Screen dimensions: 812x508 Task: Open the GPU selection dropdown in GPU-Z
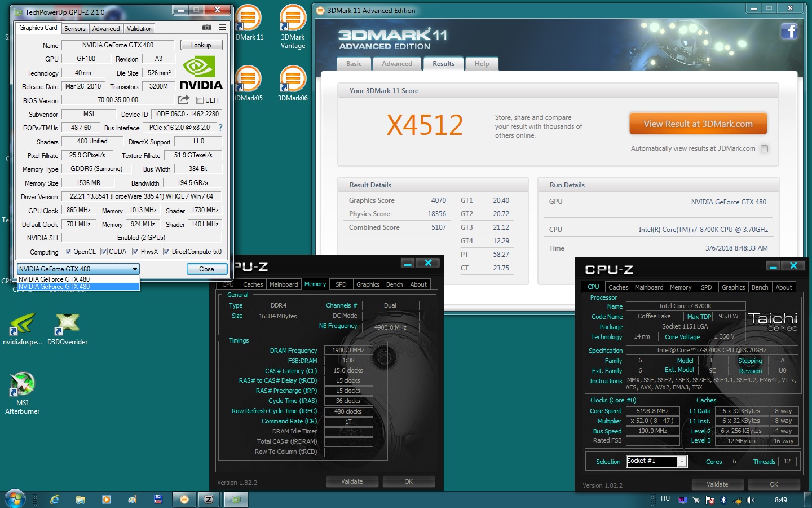point(78,269)
